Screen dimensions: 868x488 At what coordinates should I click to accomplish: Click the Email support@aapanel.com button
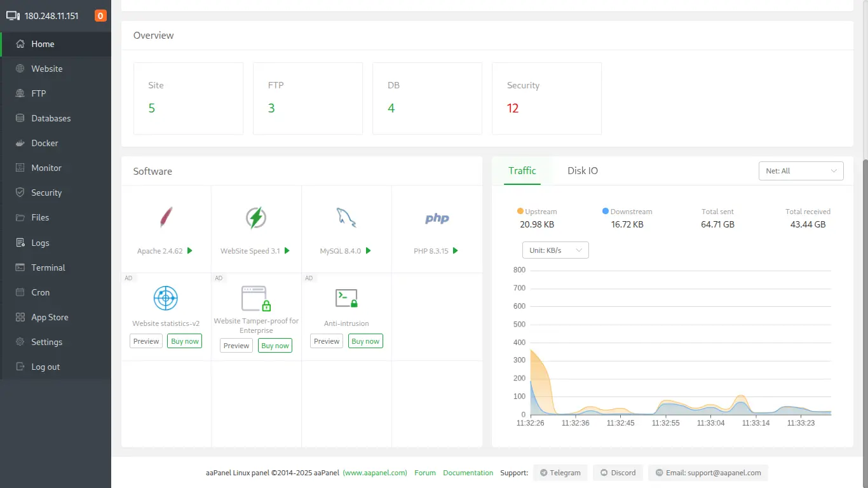pos(709,473)
